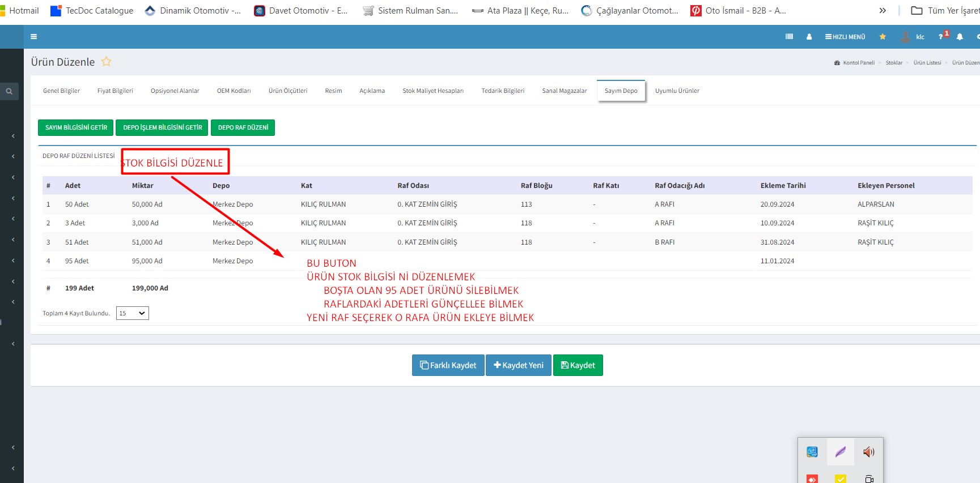This screenshot has width=980, height=483.
Task: Click the purple feather tray icon
Action: [x=840, y=452]
